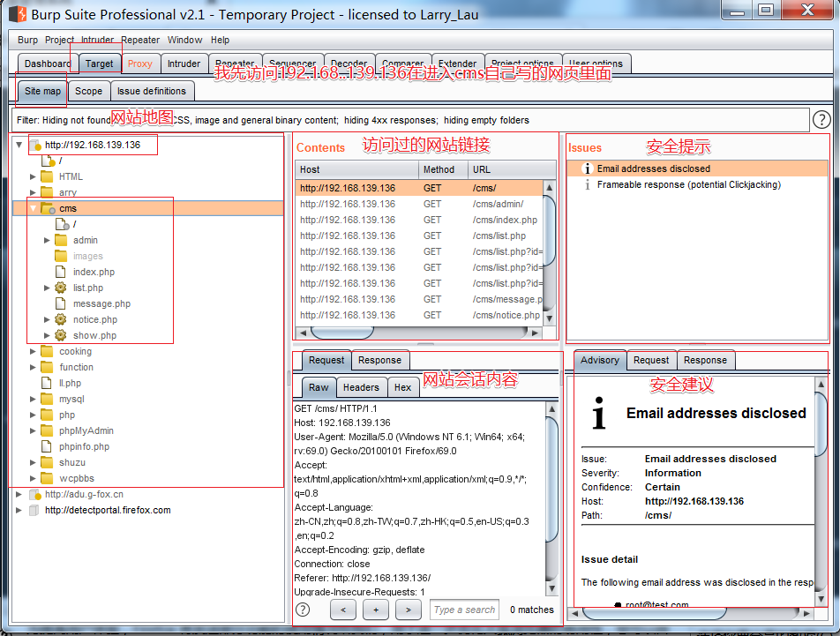The height and width of the screenshot is (636, 840).
Task: Select the /cms/admin/ row in Contents
Action: tap(419, 204)
